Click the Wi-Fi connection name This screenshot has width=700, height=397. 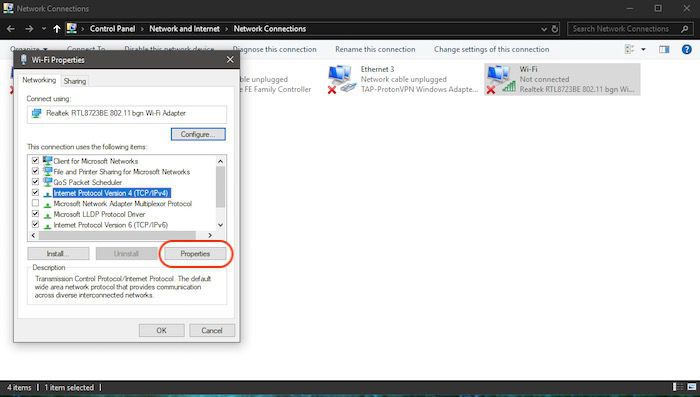[x=529, y=69]
